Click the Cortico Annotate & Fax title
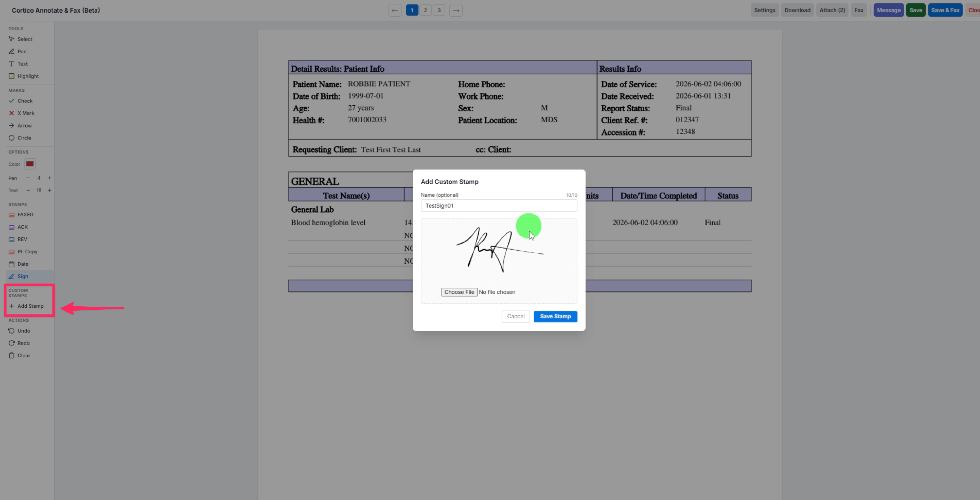Image resolution: width=980 pixels, height=500 pixels. [56, 10]
